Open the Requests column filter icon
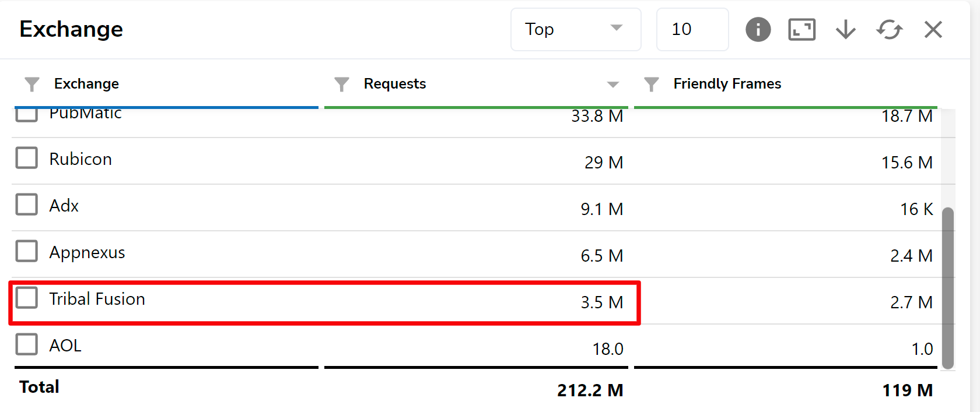 pyautogui.click(x=342, y=84)
